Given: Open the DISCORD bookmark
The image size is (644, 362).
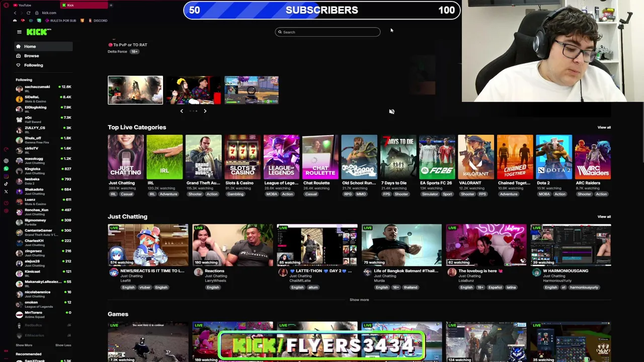Looking at the screenshot, I should pos(98,21).
